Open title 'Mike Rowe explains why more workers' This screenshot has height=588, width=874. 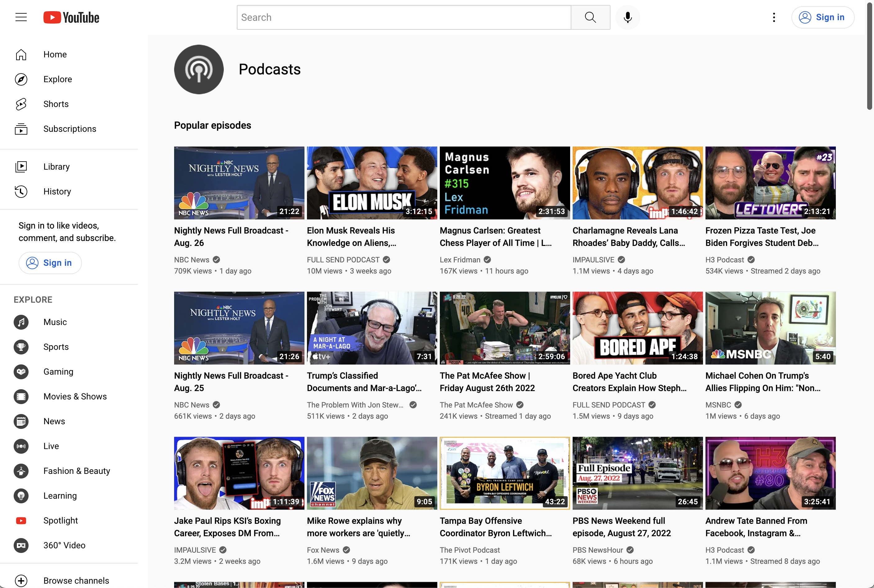coord(358,527)
